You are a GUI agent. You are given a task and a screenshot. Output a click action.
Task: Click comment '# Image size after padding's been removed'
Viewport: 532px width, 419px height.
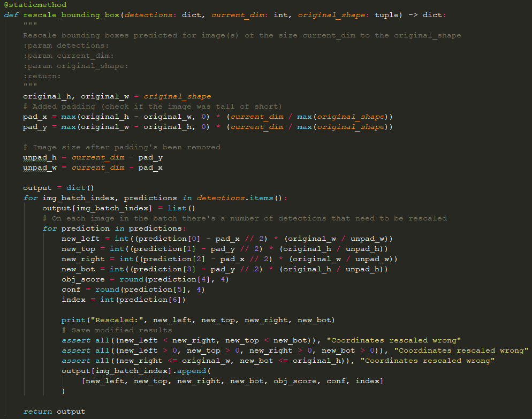click(x=122, y=147)
